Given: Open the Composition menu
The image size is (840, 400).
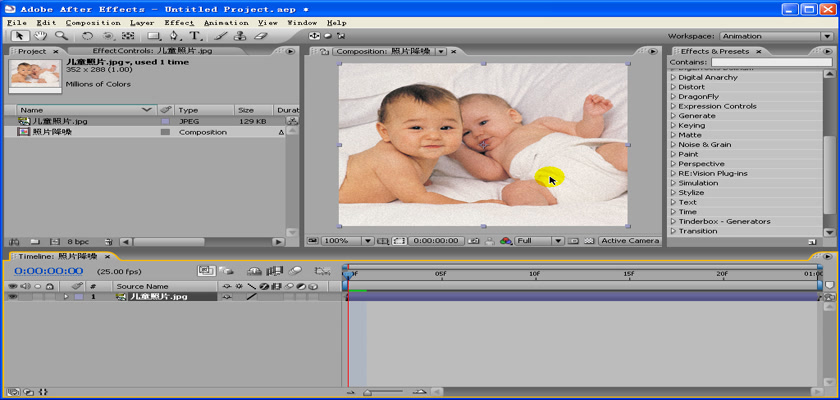Looking at the screenshot, I should tap(93, 22).
